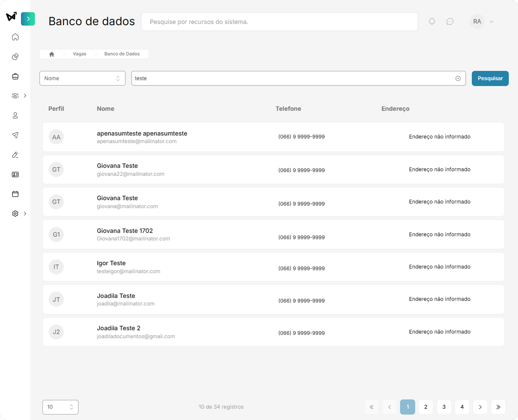Click the home icon in sidebar

point(16,37)
